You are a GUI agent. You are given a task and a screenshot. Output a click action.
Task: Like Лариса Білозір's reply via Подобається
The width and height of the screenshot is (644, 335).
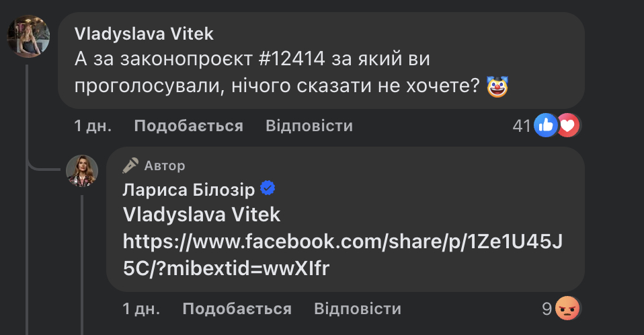[x=237, y=309]
